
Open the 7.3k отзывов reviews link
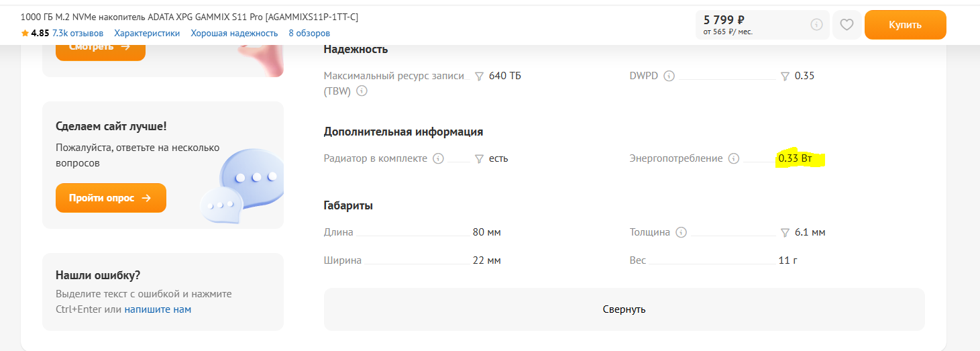(78, 33)
